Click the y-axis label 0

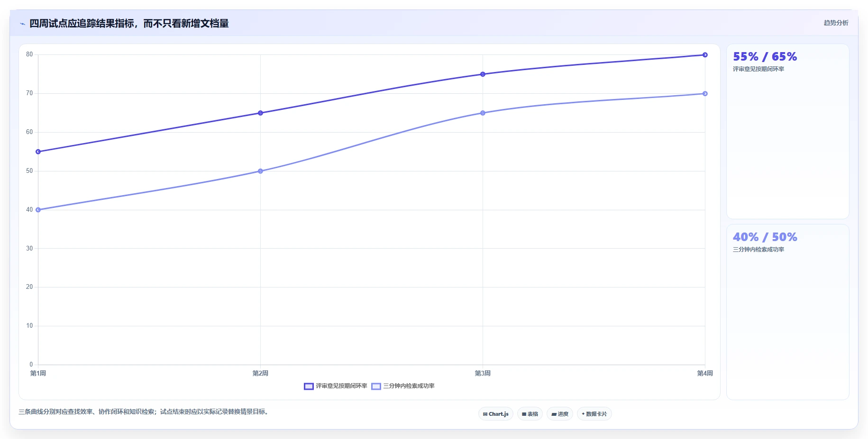[31, 365]
